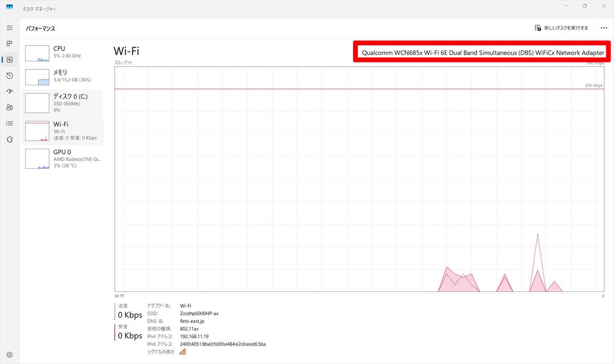This screenshot has width=614, height=364.
Task: Go to the Processes page icon
Action: click(9, 44)
